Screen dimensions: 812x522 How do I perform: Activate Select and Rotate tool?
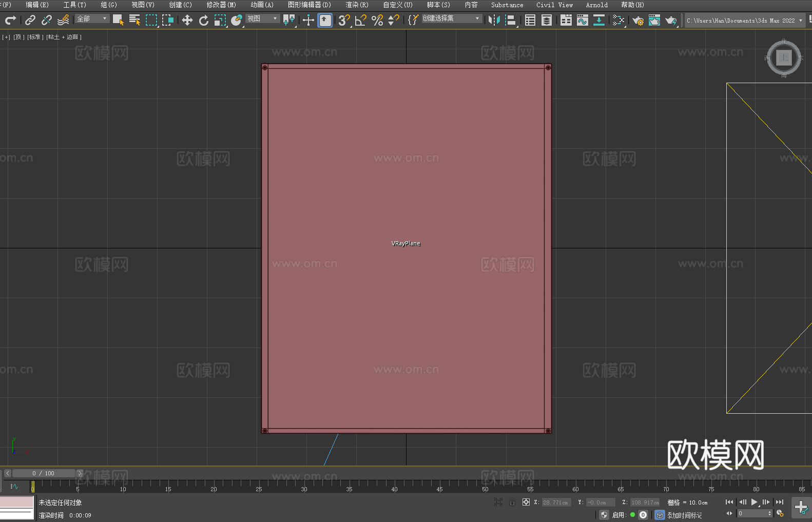204,20
